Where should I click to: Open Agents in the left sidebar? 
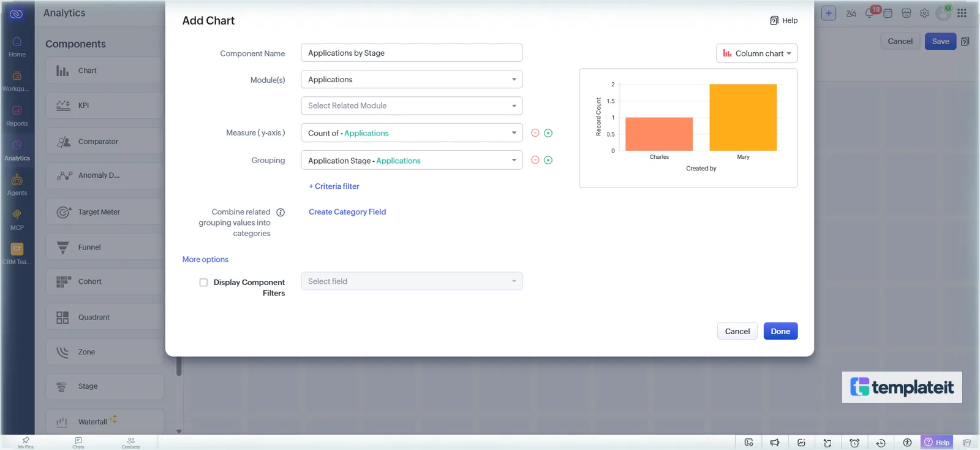17,185
